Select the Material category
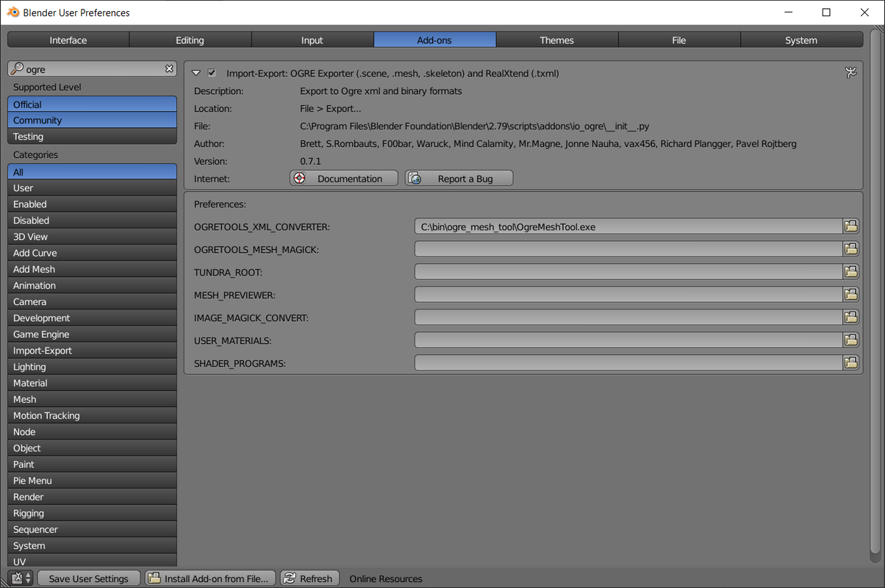The height and width of the screenshot is (588, 885). click(93, 383)
